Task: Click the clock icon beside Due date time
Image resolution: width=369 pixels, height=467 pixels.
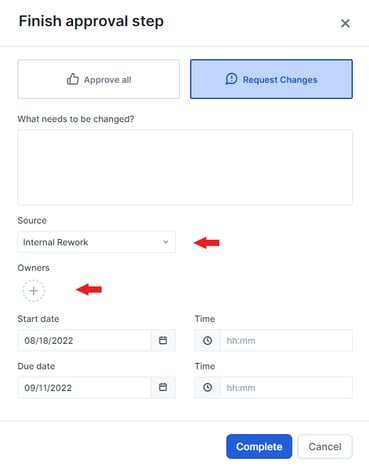Action: [207, 387]
